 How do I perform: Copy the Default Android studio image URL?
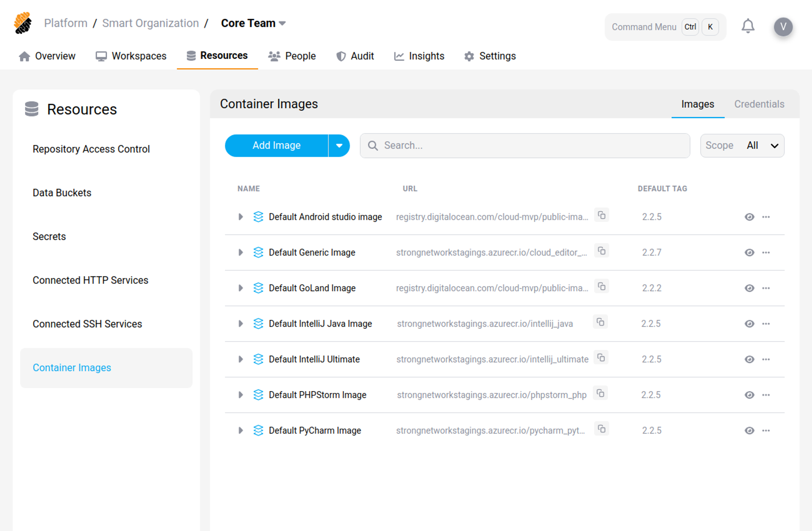coord(602,215)
